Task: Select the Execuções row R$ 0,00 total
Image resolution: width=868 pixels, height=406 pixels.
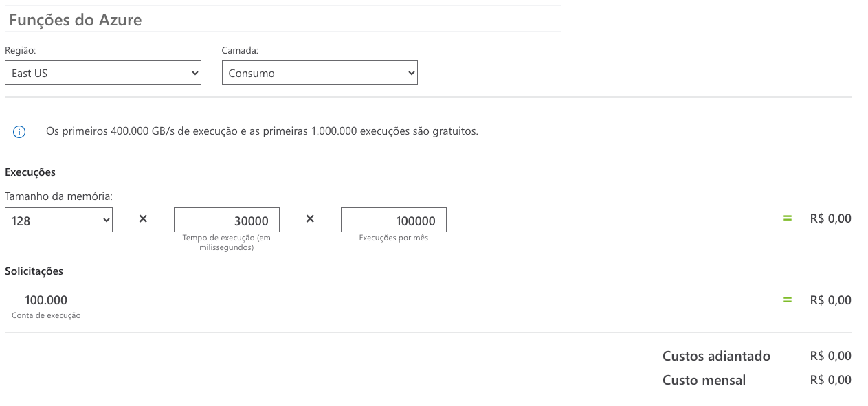Action: tap(831, 218)
